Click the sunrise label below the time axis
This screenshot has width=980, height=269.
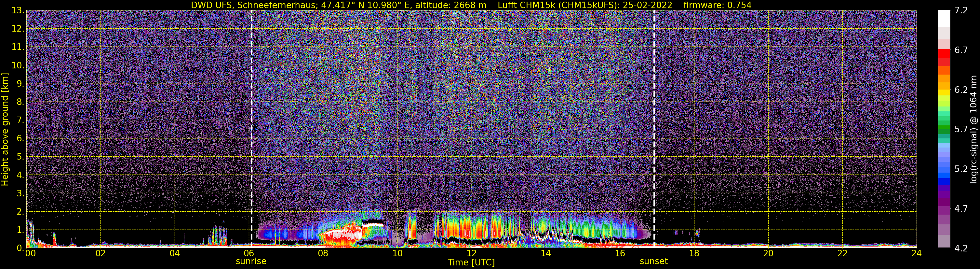(251, 262)
